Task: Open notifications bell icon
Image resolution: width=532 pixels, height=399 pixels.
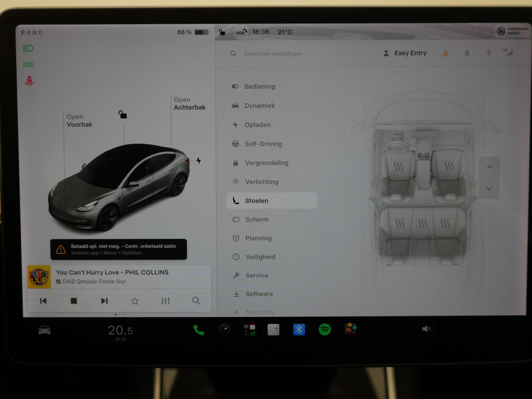Action: (x=467, y=53)
